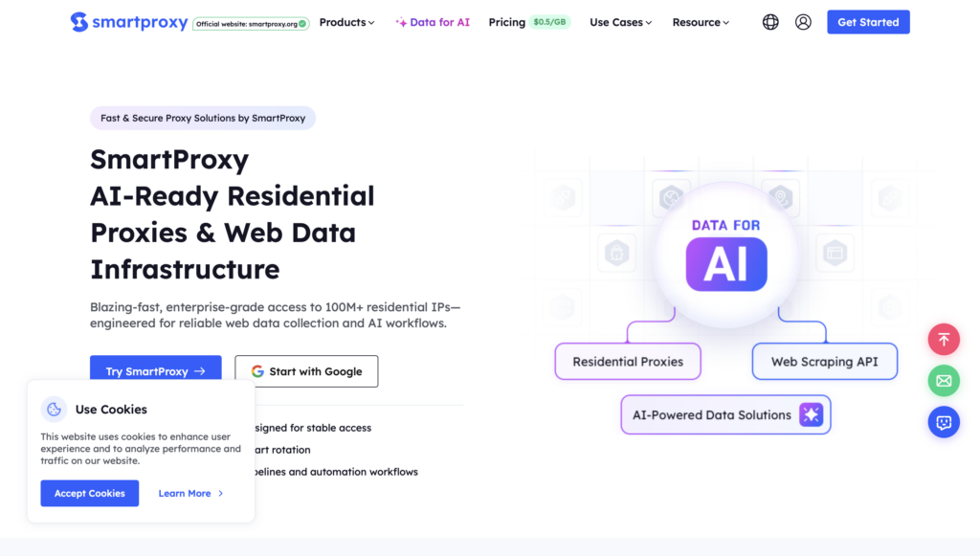Screen dimensions: 980x556
Task: Click the Get Started button
Action: coord(868,22)
